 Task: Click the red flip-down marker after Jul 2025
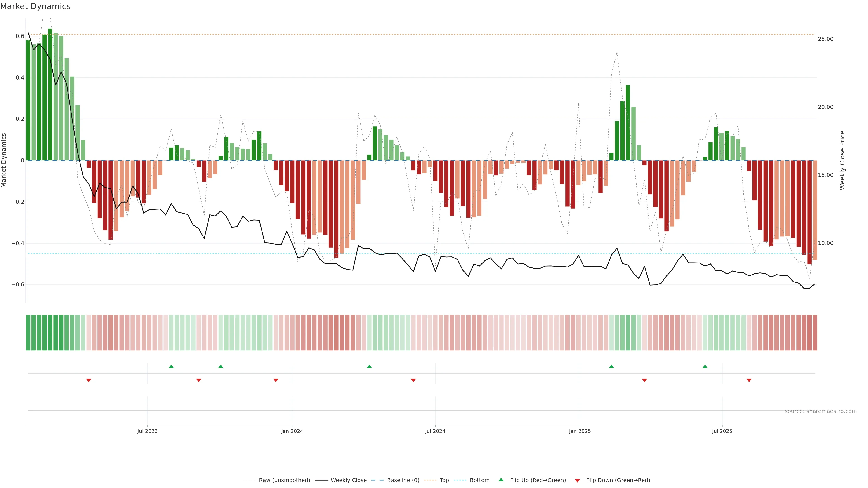(x=749, y=380)
